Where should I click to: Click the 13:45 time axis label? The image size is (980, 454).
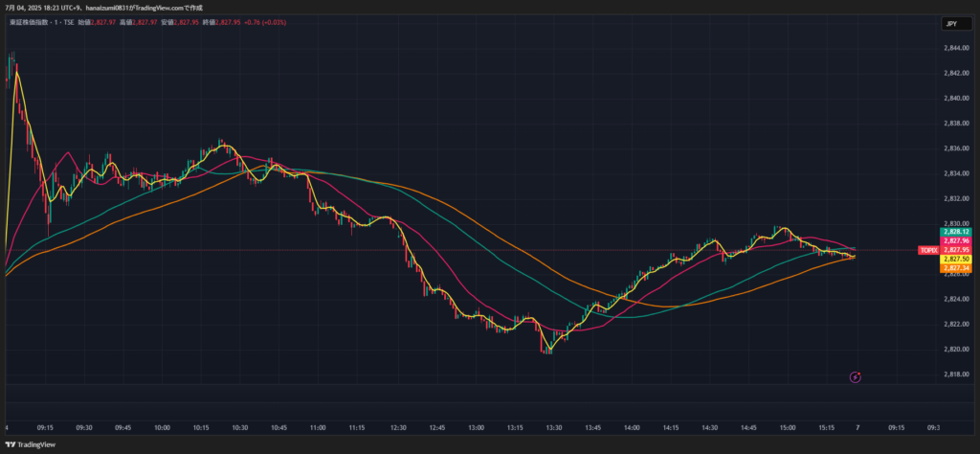(593, 428)
